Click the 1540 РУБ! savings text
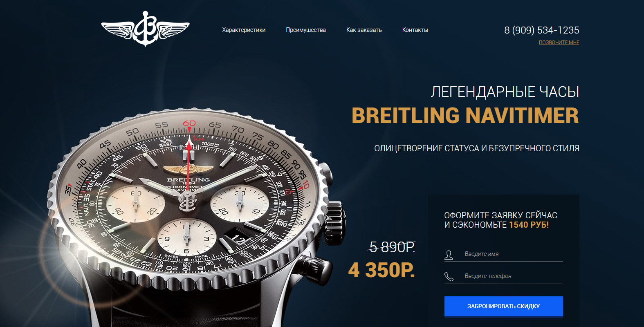Viewport: 644px width, 327px height. [x=529, y=225]
